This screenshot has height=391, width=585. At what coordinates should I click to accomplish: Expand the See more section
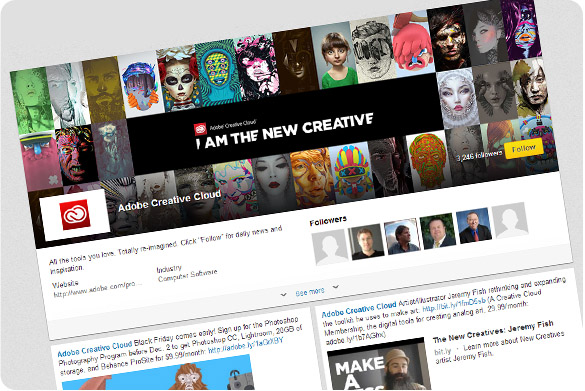[310, 292]
